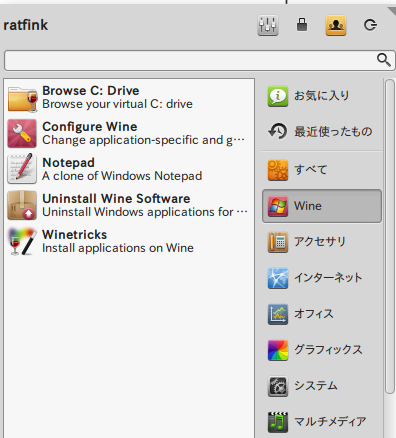Click the Winetricks wand icon
Viewport: 396px width, 438px height.
click(x=22, y=241)
